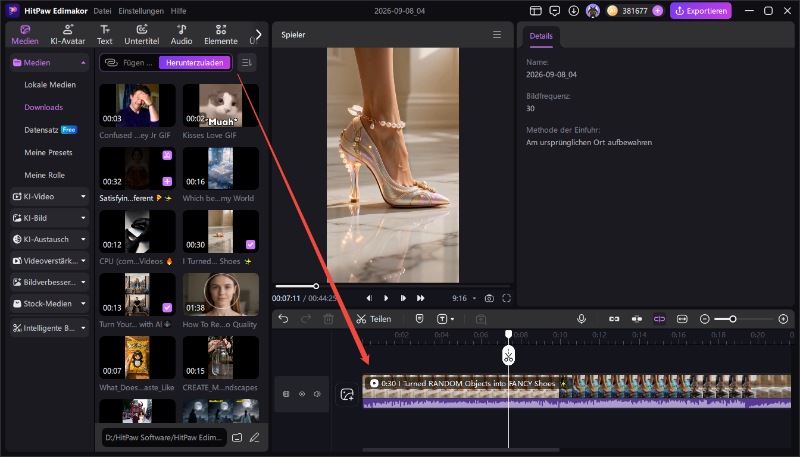
Task: Open the feedback message icon
Action: pos(555,11)
